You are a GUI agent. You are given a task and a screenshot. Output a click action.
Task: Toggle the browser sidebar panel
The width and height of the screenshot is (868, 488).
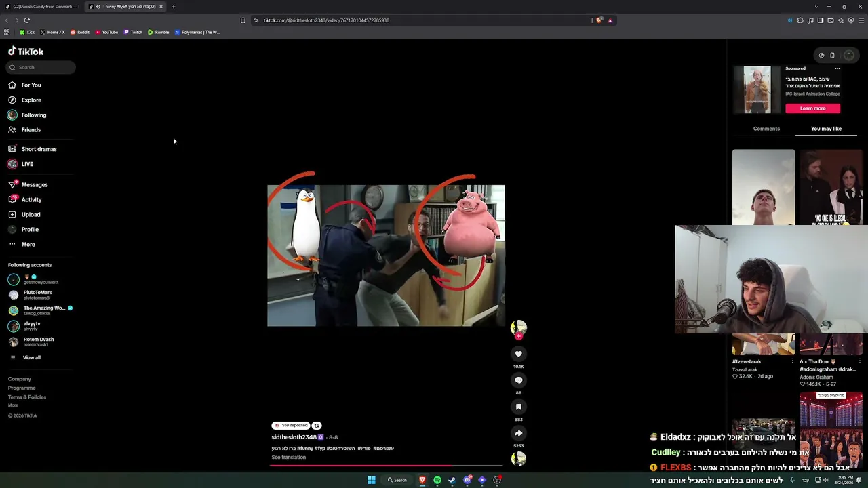point(821,20)
